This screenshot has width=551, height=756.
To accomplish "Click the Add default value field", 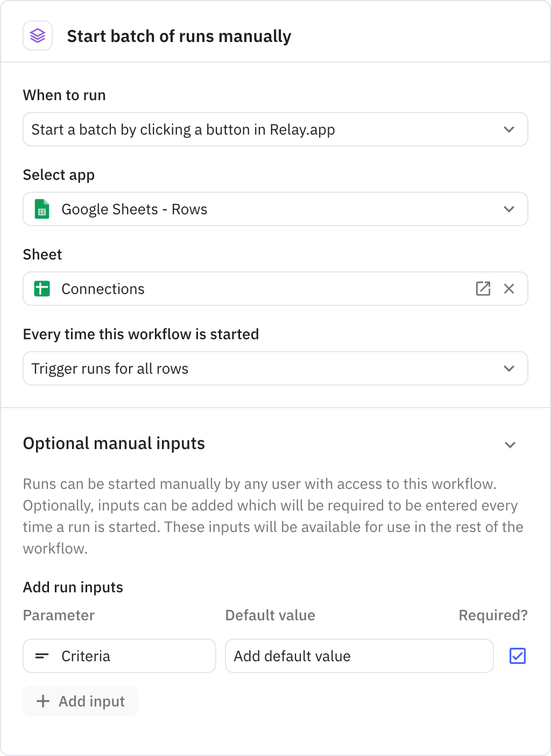I will 358,656.
